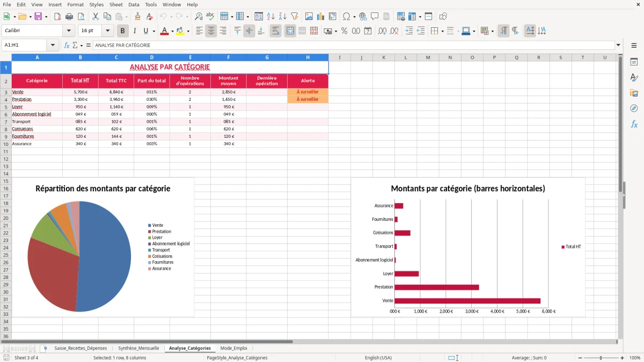Viewport: 644px width, 362px height.
Task: Toggle Bold formatting
Action: 123,31
